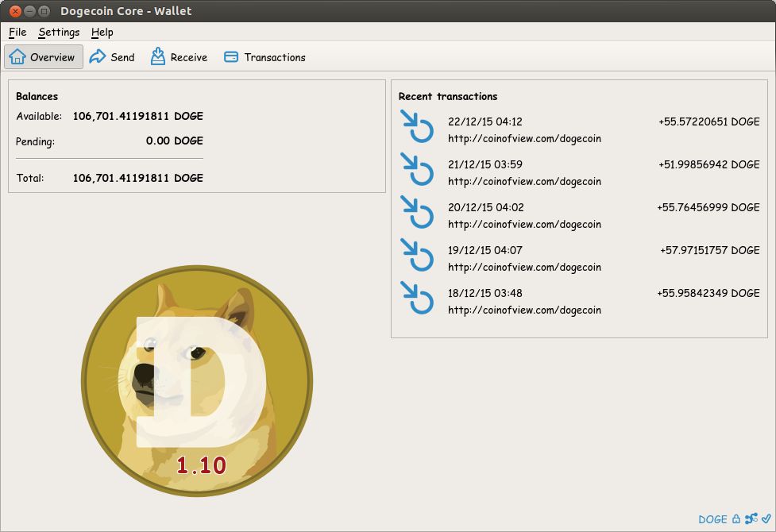776x532 pixels.
Task: Click the date 20/12/15 04:02
Action: point(485,207)
